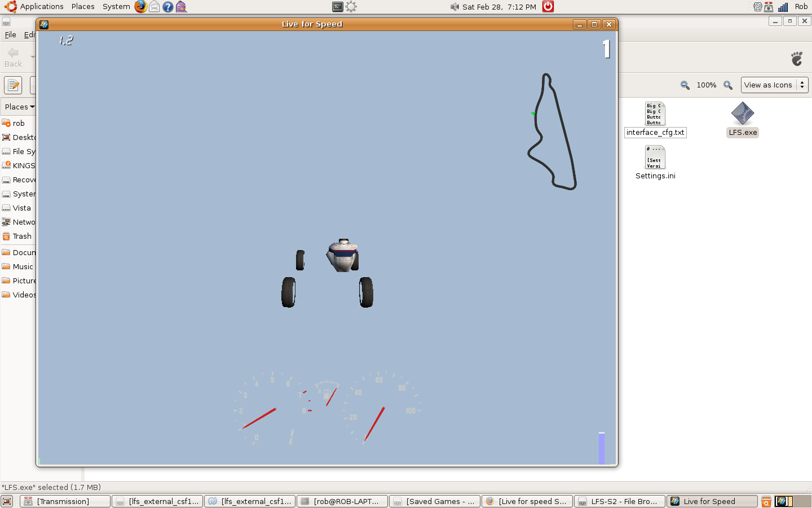
Task: Select Network in the sidebar
Action: (x=19, y=222)
